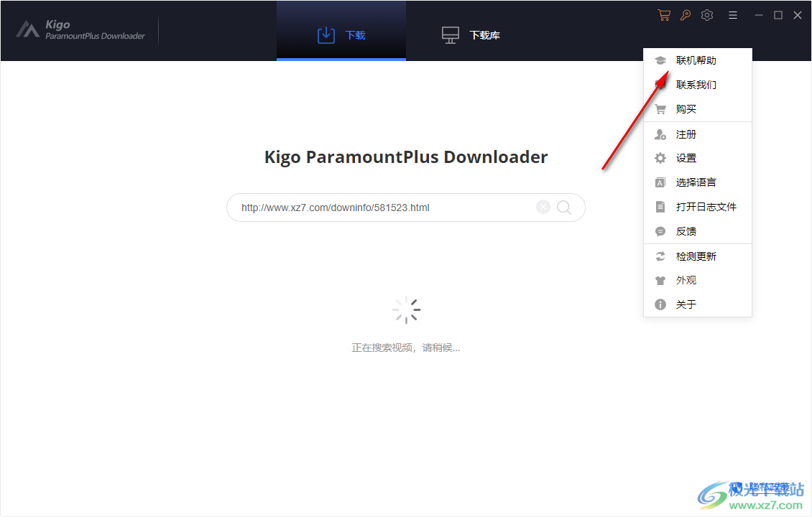812x517 pixels.
Task: Click the download tab arrow icon
Action: click(x=326, y=35)
